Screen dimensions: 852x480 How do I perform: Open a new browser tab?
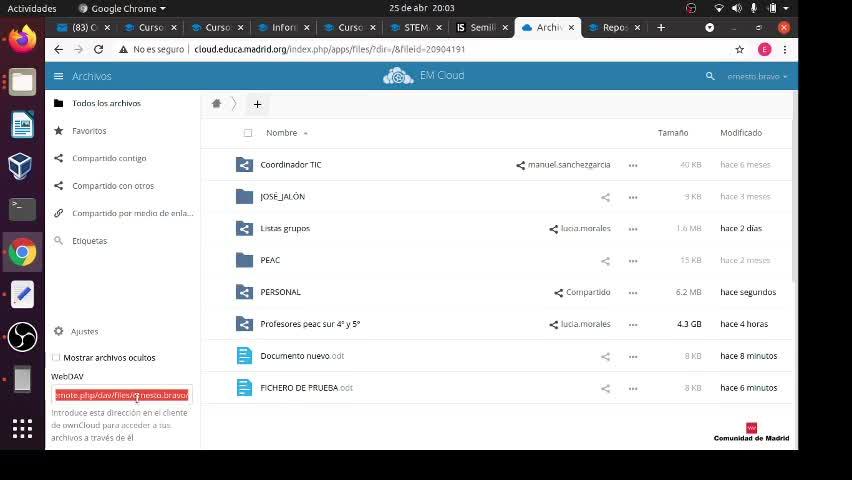tap(661, 27)
